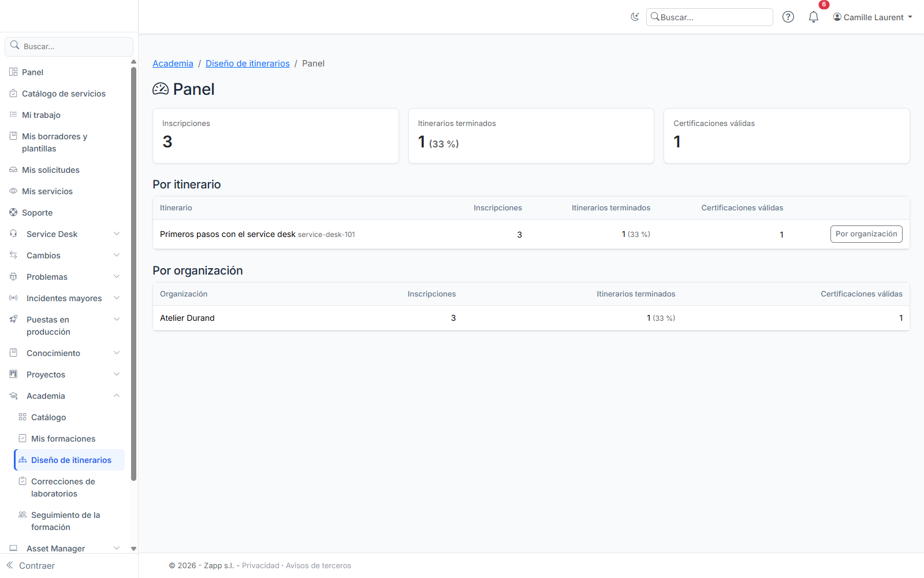Focus the sidebar Buscar search box
The image size is (924, 578).
pos(69,46)
